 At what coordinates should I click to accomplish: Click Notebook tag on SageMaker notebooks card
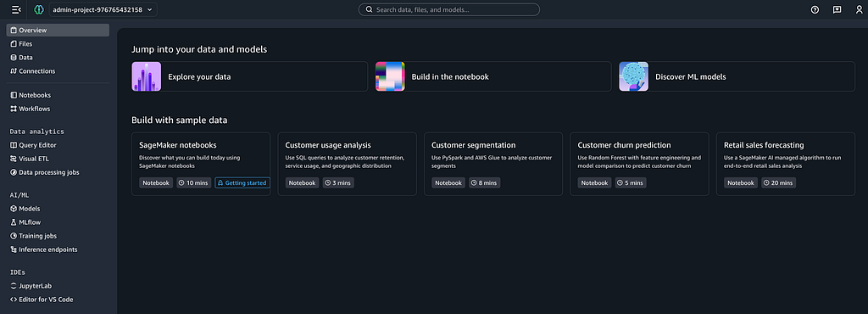click(x=156, y=182)
